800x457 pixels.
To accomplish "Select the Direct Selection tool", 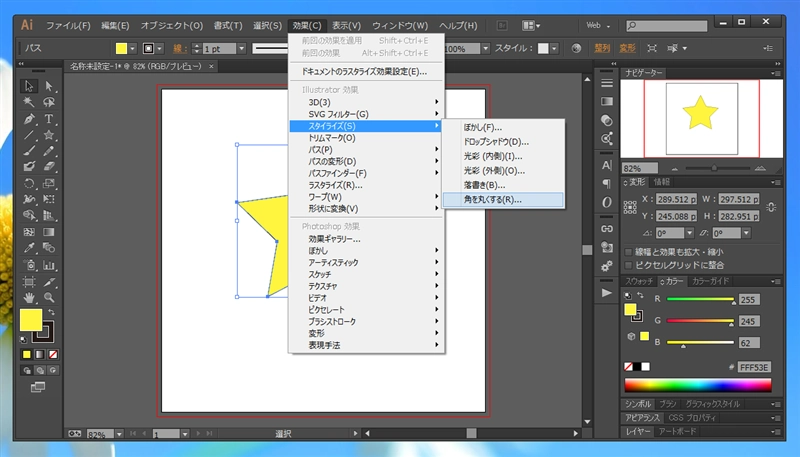I will [49, 86].
